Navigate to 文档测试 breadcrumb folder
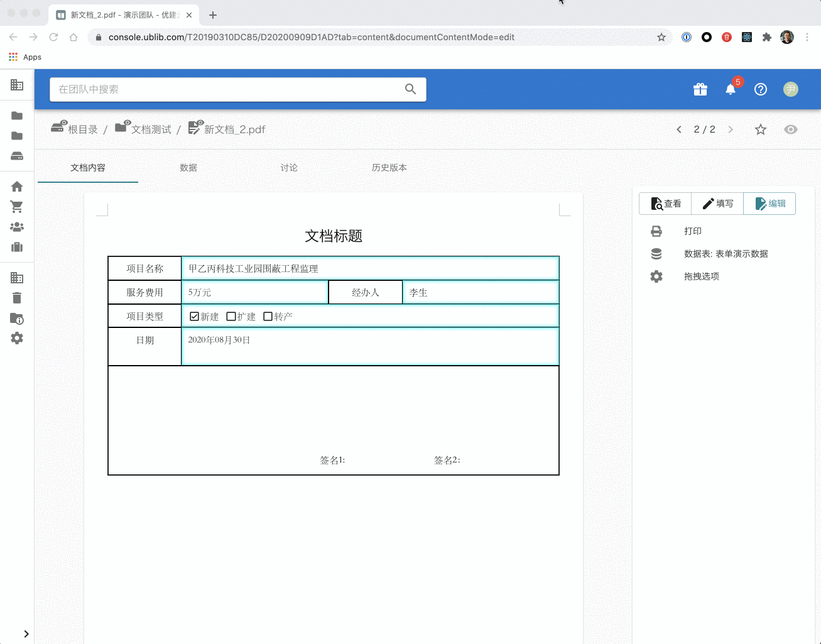 coord(151,129)
